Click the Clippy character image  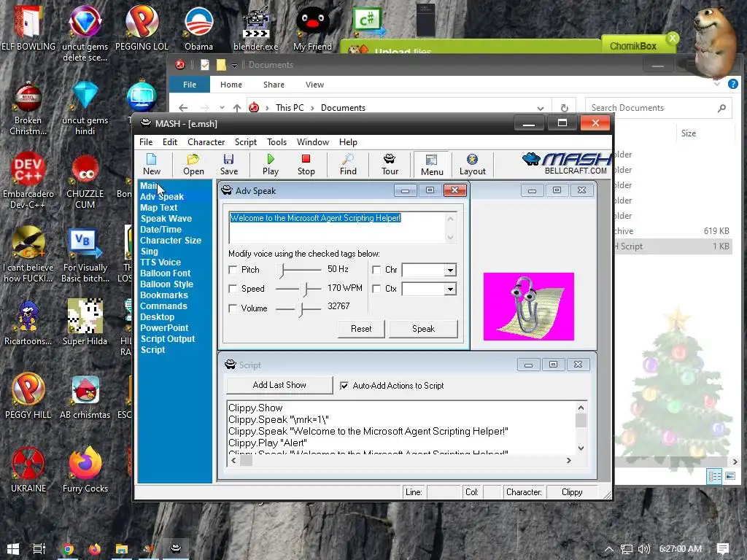click(x=528, y=306)
